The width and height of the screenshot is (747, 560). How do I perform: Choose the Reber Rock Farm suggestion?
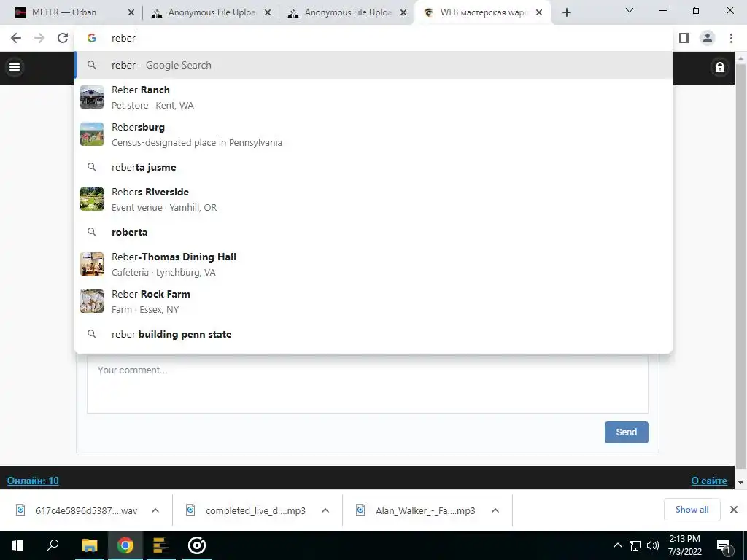[x=373, y=301]
